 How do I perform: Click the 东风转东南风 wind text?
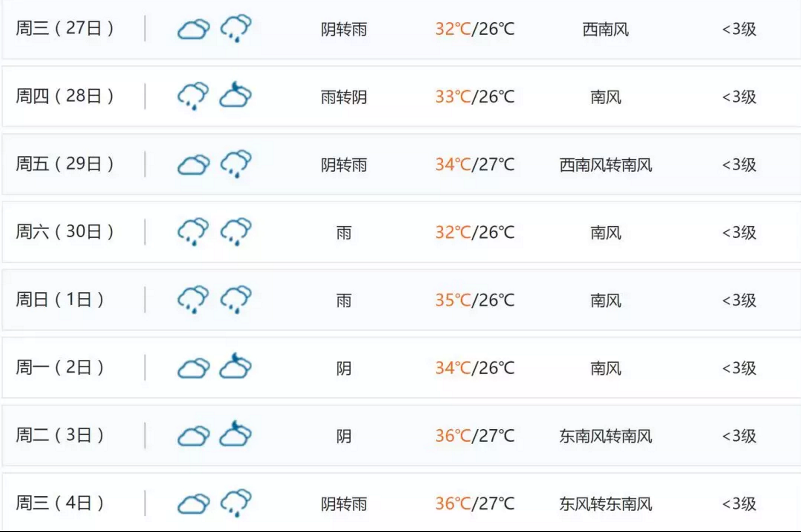(606, 504)
